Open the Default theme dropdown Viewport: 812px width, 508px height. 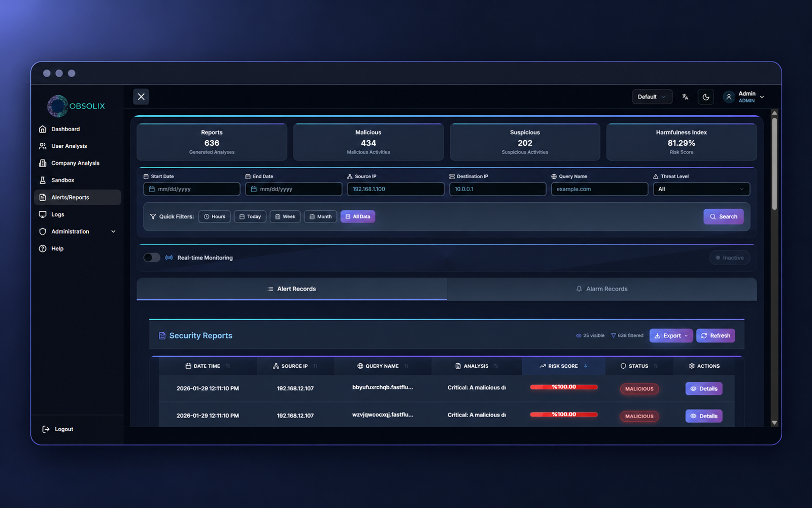(x=652, y=97)
